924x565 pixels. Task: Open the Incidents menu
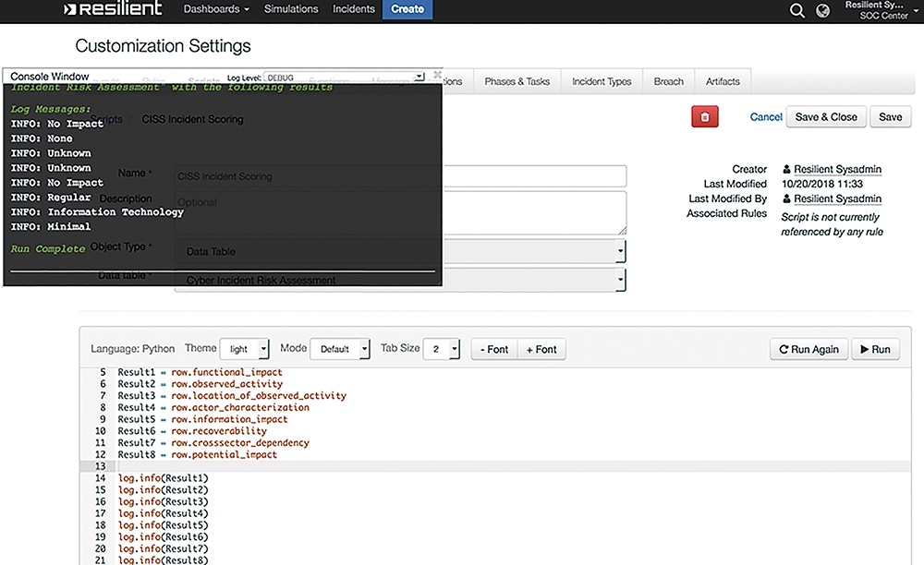[354, 9]
